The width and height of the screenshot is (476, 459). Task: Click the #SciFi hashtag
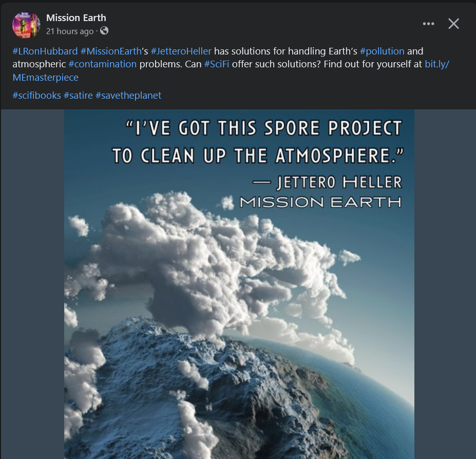tap(216, 64)
